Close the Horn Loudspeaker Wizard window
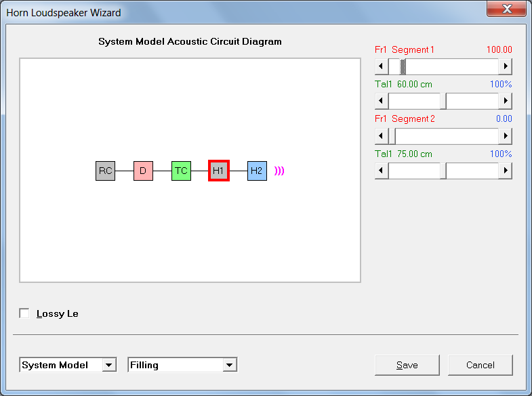This screenshot has width=532, height=396. tap(506, 9)
